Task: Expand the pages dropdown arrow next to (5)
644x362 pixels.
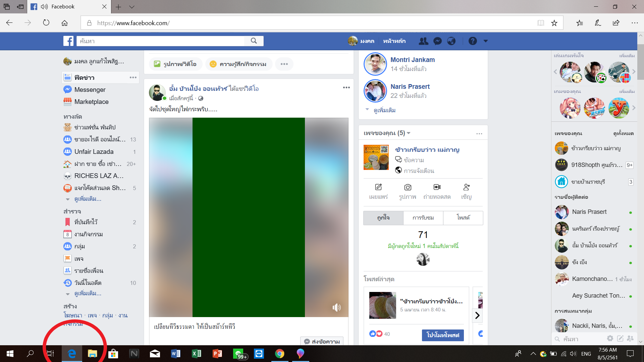Action: [409, 133]
